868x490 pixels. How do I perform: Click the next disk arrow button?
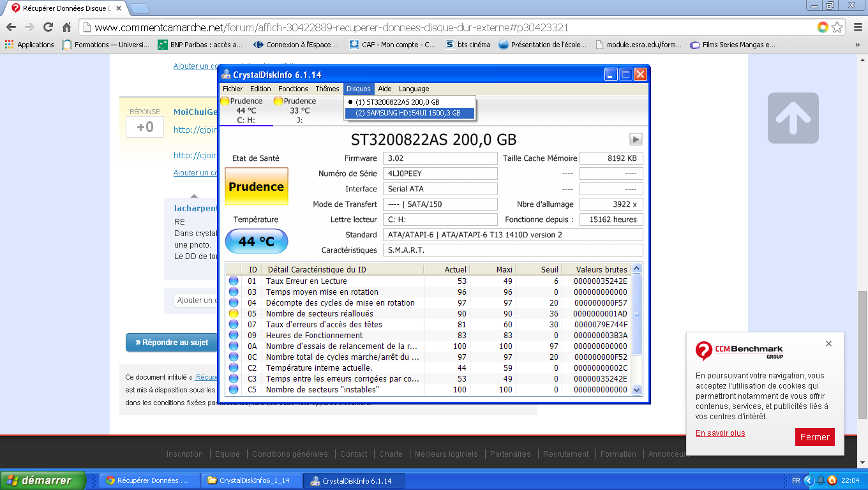(x=636, y=140)
